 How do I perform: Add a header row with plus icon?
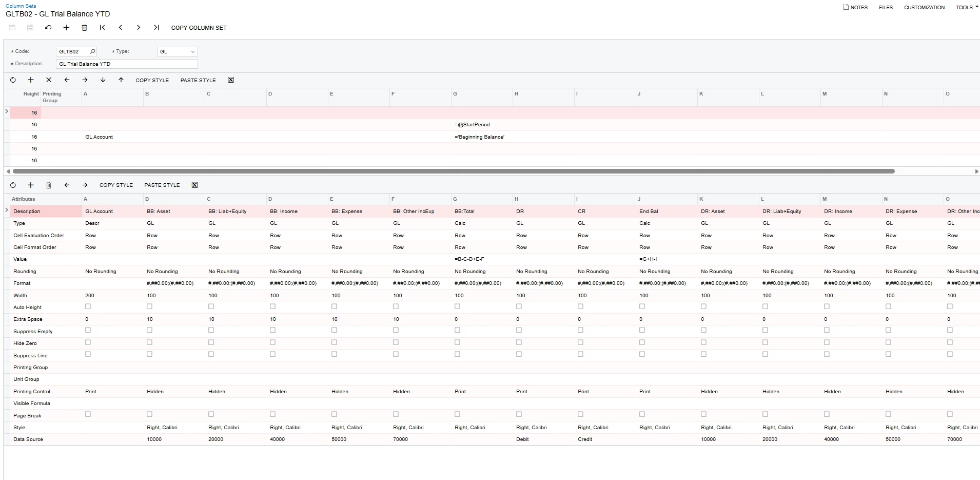click(31, 80)
